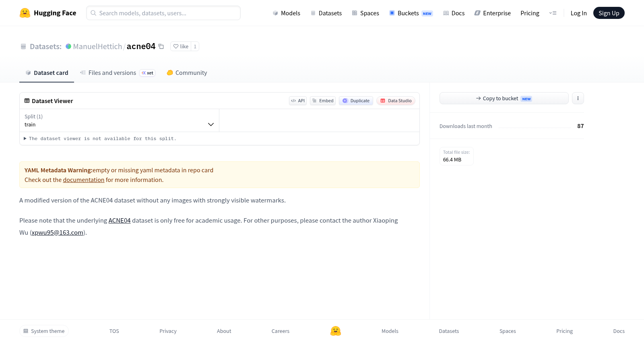
Task: Open the like count of 1
Action: [x=195, y=46]
